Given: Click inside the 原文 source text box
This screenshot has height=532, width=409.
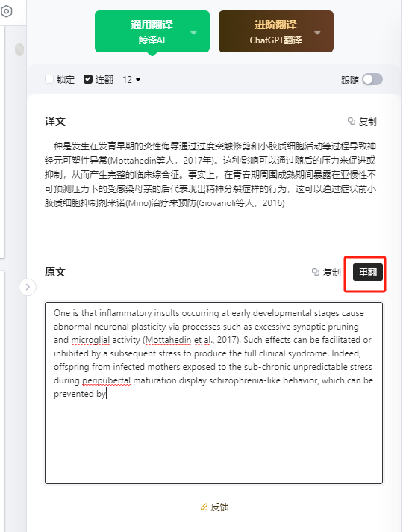Looking at the screenshot, I should pyautogui.click(x=213, y=393).
